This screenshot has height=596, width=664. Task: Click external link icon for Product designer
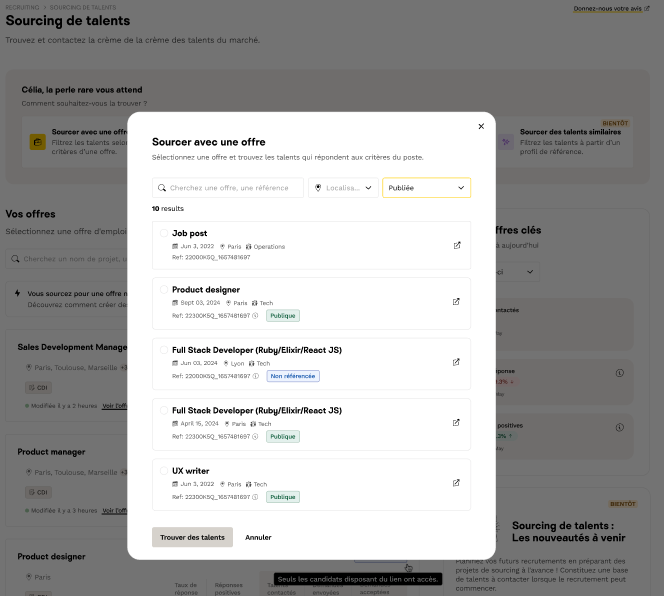click(x=457, y=301)
